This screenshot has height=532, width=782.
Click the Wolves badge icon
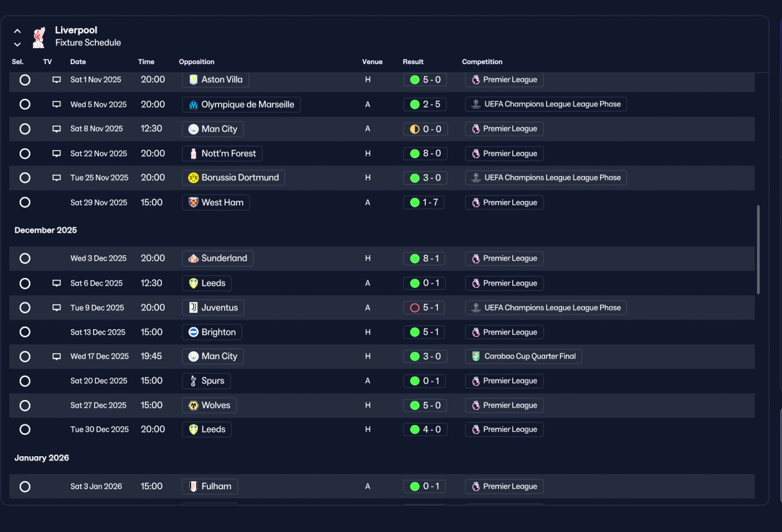tap(194, 406)
